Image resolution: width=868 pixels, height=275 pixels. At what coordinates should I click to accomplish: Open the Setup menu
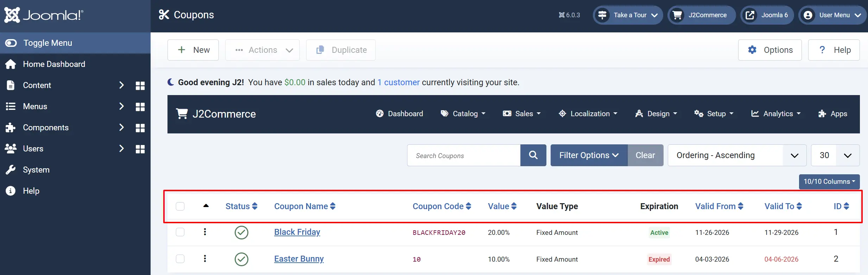point(714,114)
